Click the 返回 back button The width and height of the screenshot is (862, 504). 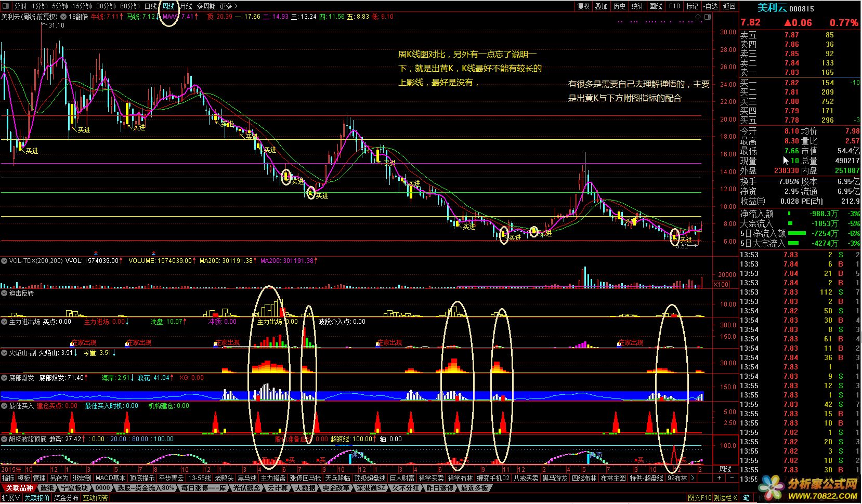tap(729, 6)
